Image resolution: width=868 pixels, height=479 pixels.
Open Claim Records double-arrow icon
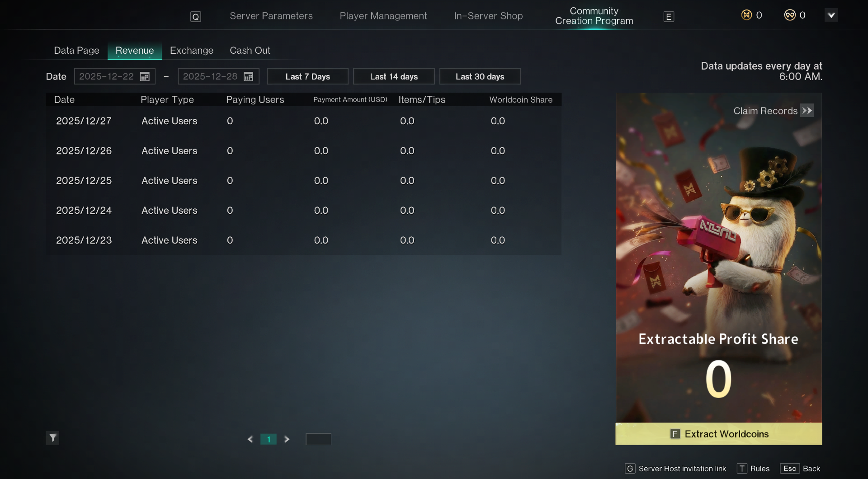(x=807, y=111)
